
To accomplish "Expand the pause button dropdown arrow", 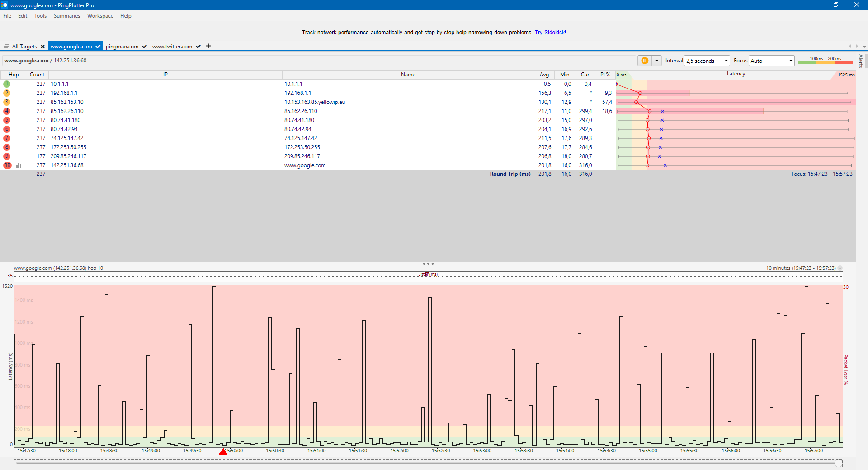I will [656, 61].
